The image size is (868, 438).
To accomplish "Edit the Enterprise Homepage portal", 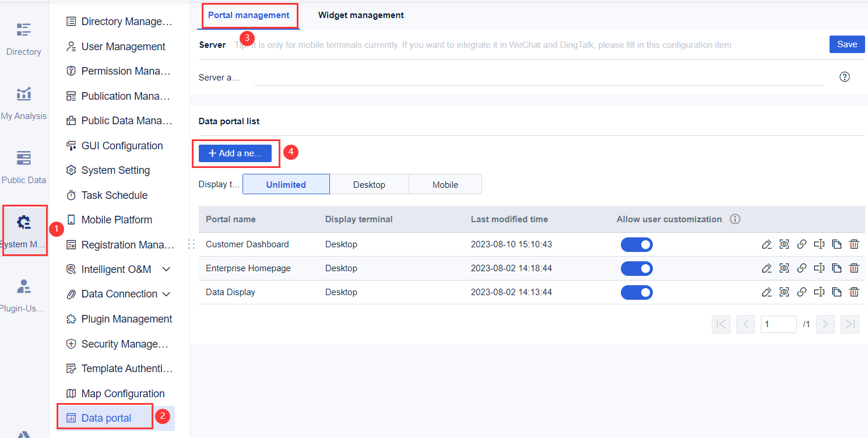I will 767,268.
